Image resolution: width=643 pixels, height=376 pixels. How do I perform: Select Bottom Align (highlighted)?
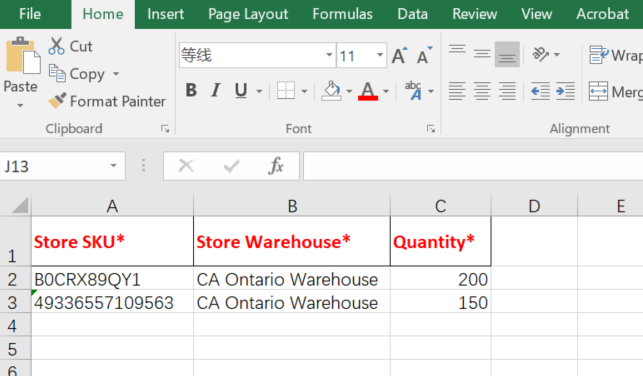[507, 54]
